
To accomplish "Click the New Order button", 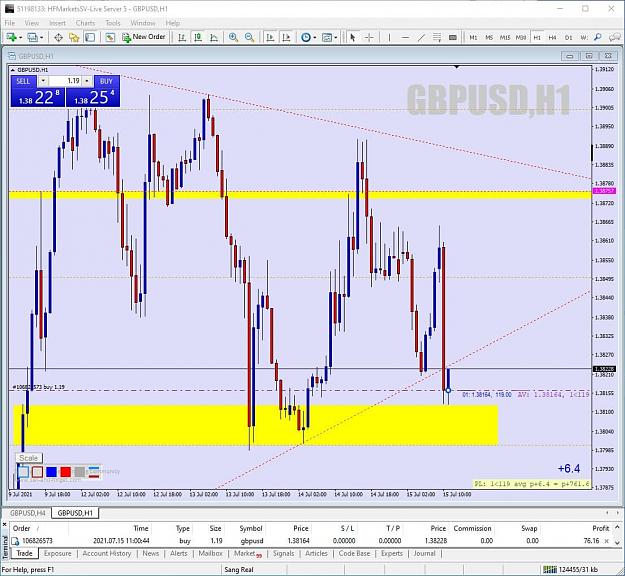I will click(144, 37).
